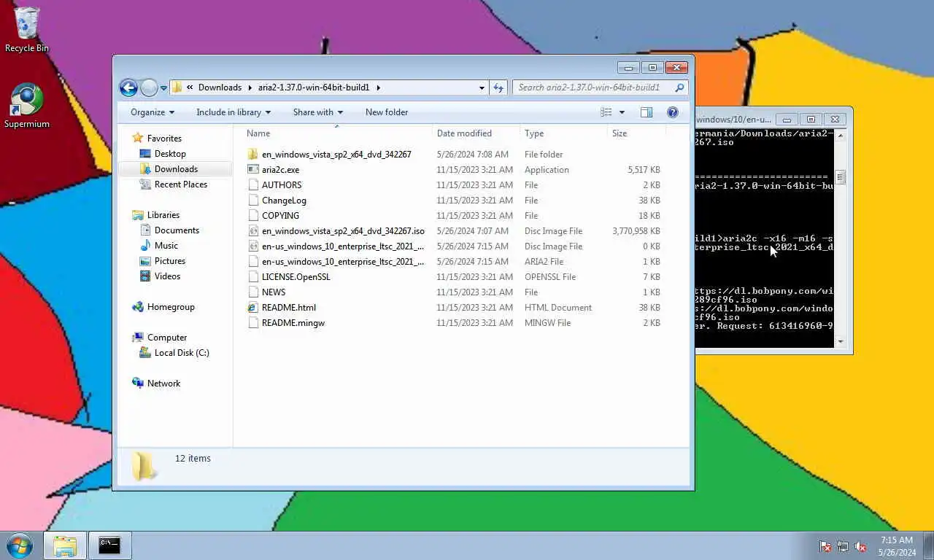This screenshot has height=560, width=934.
Task: Show the preview pane
Action: (x=646, y=112)
